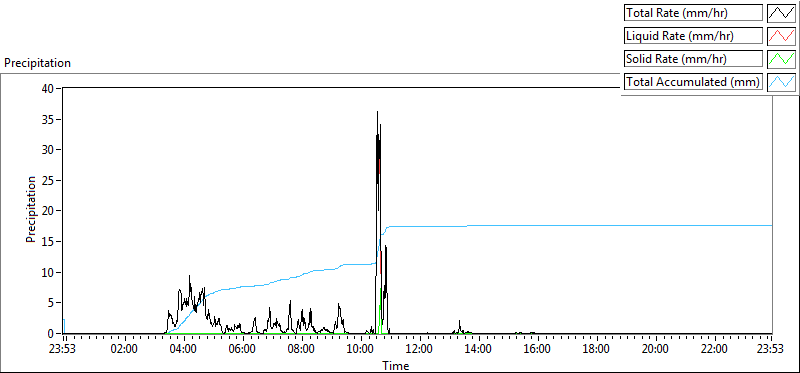Select the Total Rate (mm/hr) legend label
Image resolution: width=800 pixels, height=373 pixels.
(x=693, y=13)
